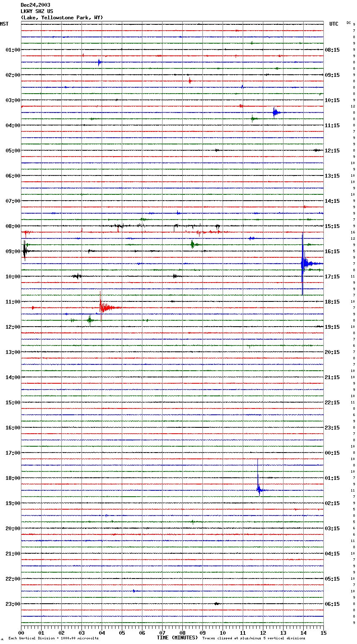The image size is (357, 644).
Task: Click the MST time zone header
Action: (x=4, y=24)
